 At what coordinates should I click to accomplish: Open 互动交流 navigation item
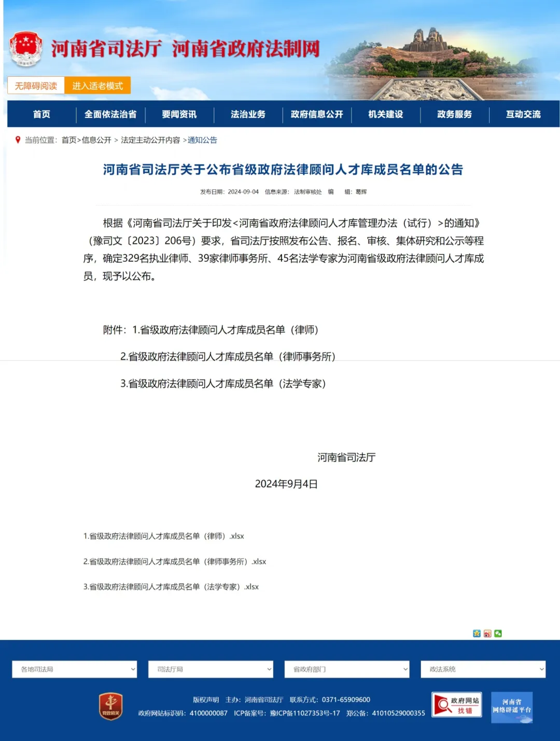click(x=524, y=114)
